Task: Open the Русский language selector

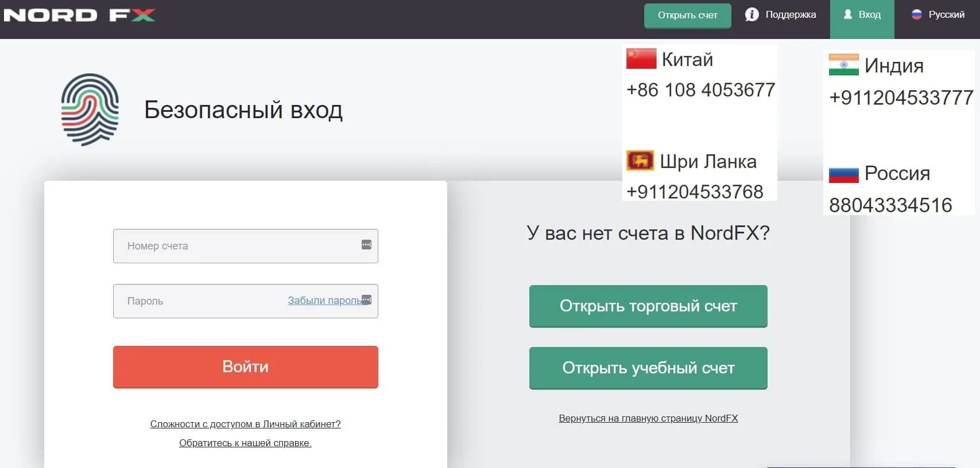Action: (938, 14)
